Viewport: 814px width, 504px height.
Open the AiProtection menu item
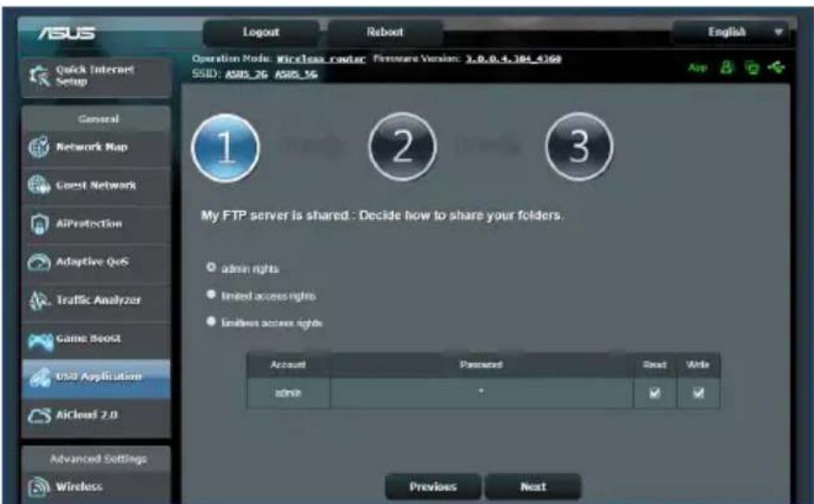[96, 224]
